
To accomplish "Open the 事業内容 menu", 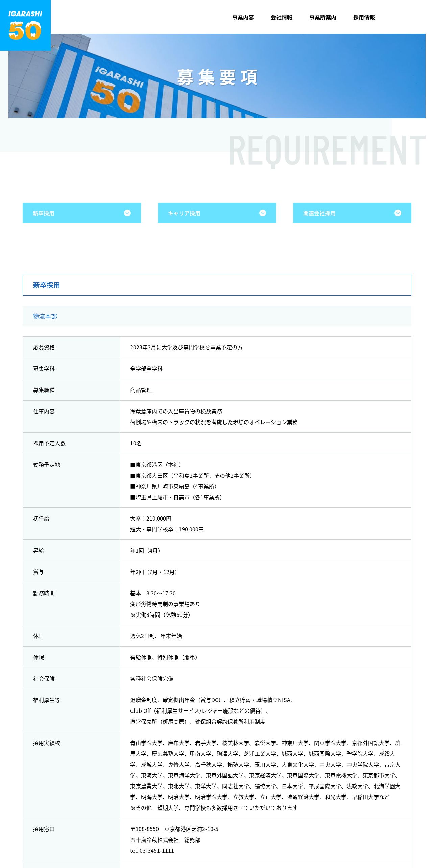I will 243,17.
